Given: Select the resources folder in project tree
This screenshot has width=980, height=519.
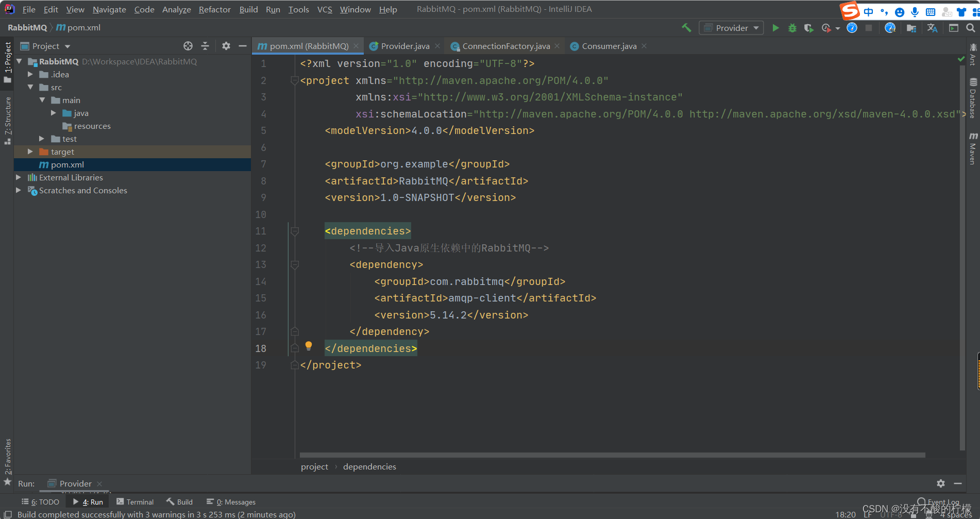Looking at the screenshot, I should [92, 126].
